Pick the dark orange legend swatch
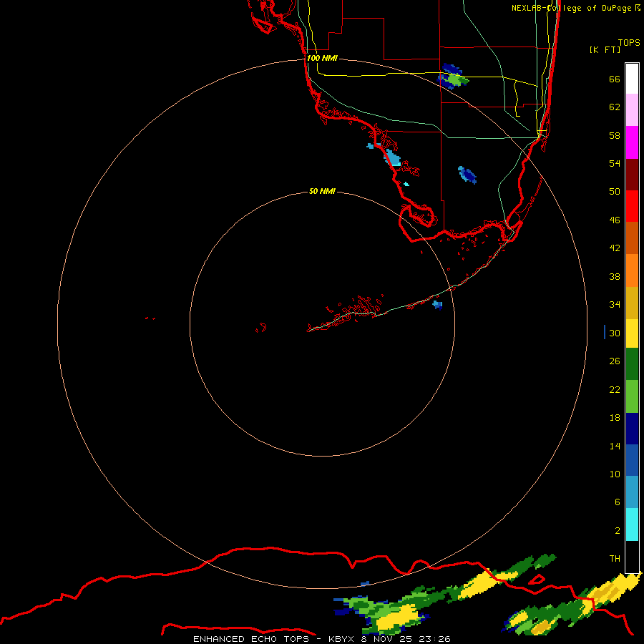Viewport: 644px width, 644px height. coord(632,238)
